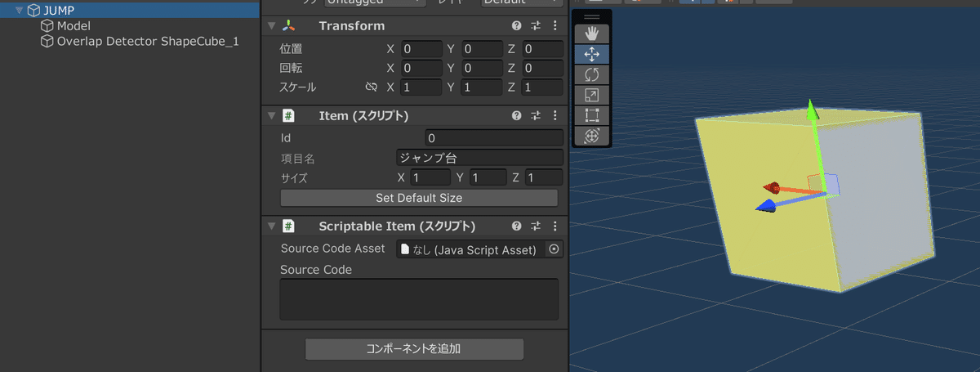Open Item script presets icon
Screen dimensions: 980x372
tap(537, 116)
